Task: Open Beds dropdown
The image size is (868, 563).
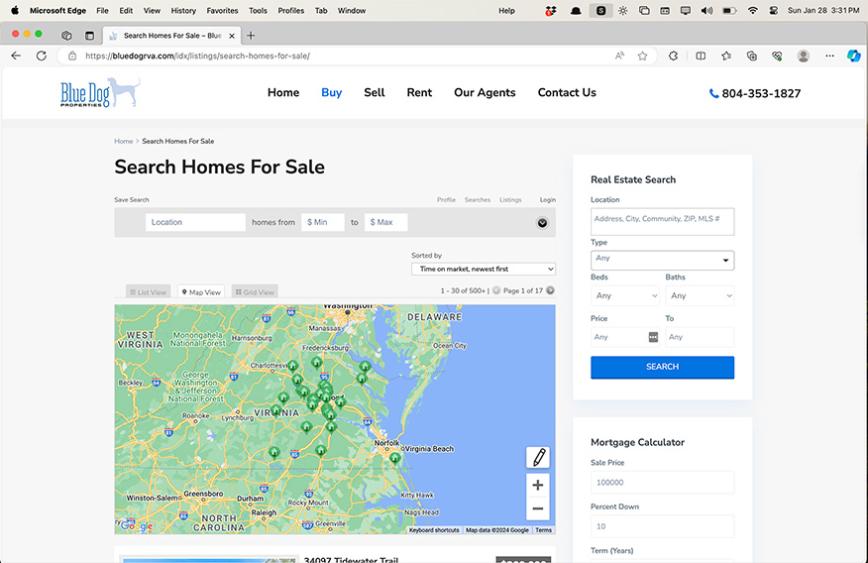Action: (x=626, y=296)
